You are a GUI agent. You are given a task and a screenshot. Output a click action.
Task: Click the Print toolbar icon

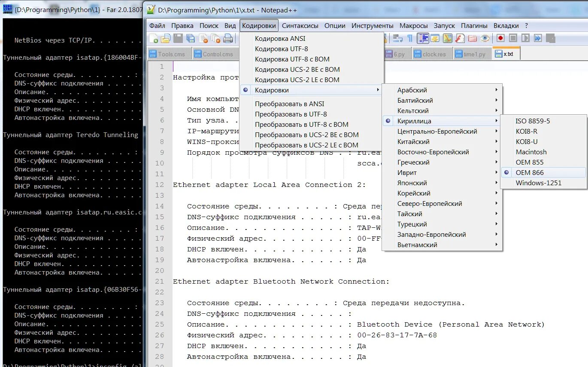tap(228, 38)
